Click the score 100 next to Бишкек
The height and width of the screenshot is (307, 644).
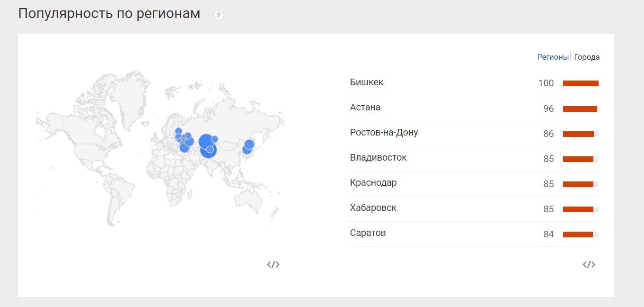546,83
